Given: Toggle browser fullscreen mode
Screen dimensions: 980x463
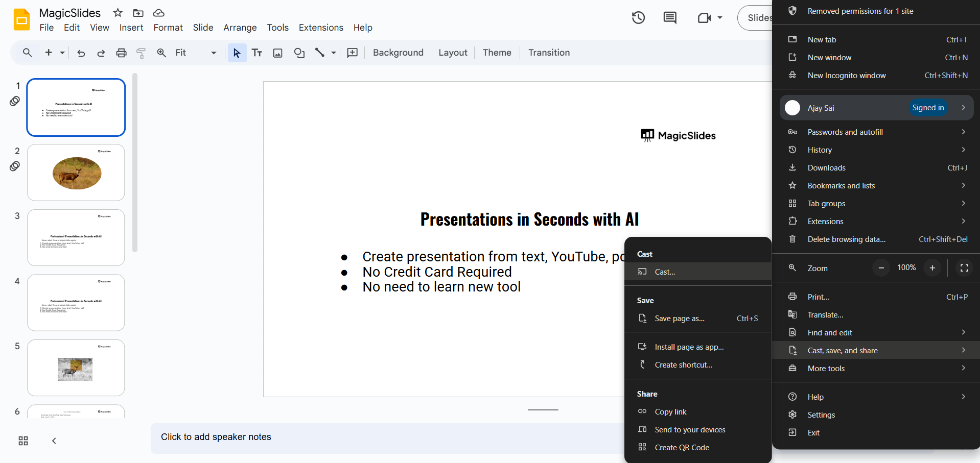Looking at the screenshot, I should (x=964, y=268).
